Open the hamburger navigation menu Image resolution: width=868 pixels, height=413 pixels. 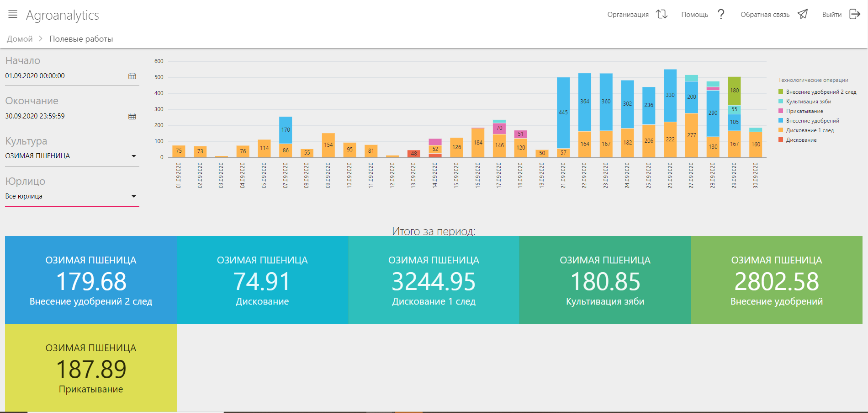point(13,15)
